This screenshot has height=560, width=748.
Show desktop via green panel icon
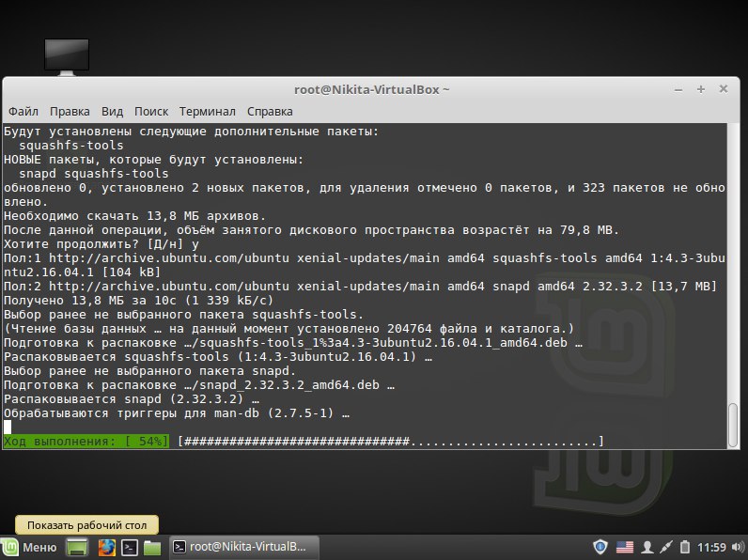77,547
